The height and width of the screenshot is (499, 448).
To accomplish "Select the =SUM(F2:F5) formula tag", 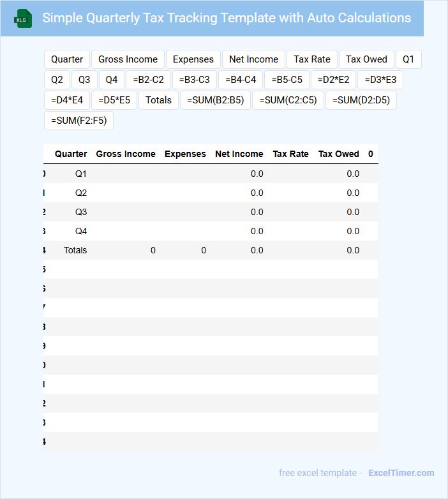I will [78, 121].
